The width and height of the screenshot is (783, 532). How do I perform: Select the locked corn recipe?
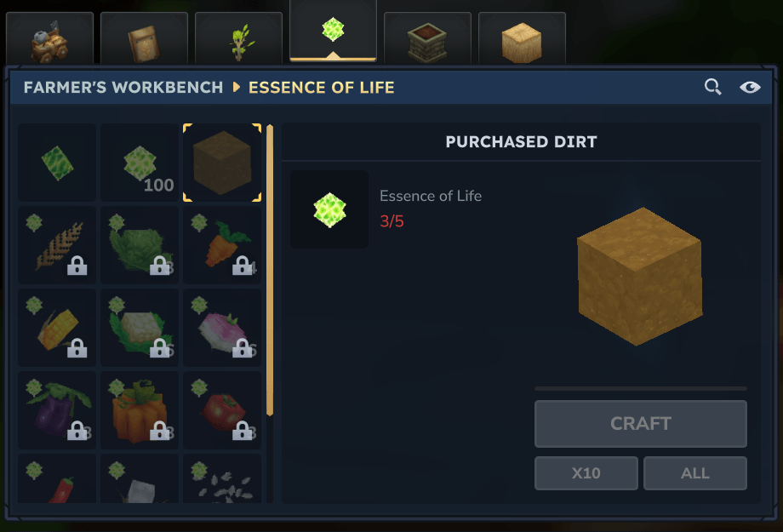(57, 328)
